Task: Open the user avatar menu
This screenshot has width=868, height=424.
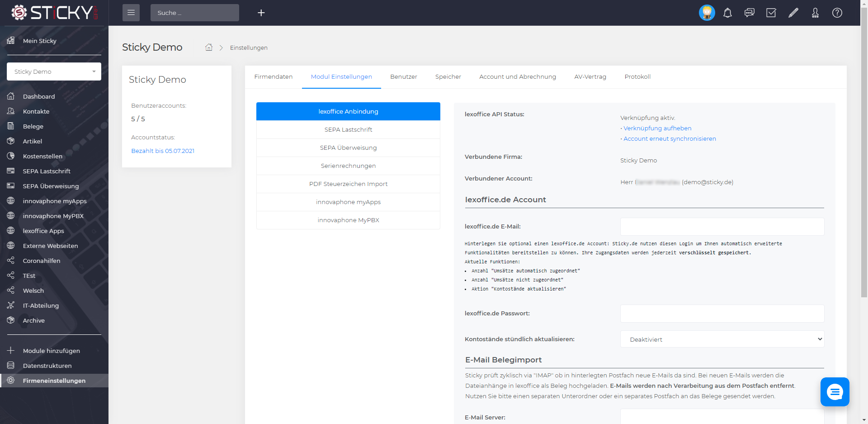Action: point(707,13)
